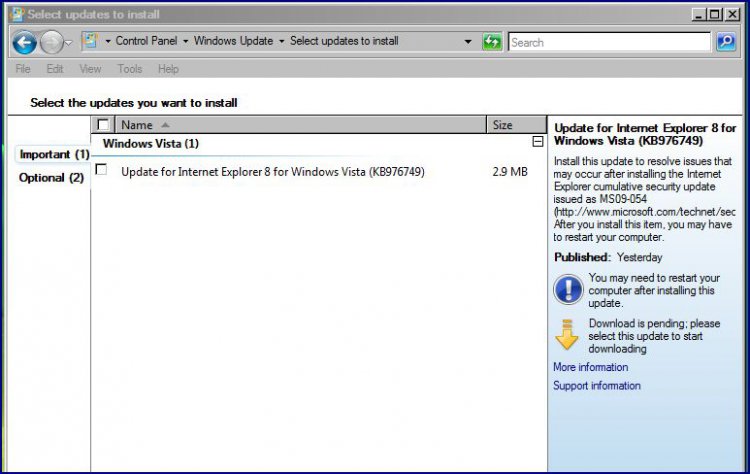Click the yellow download pending arrow icon
This screenshot has height=474, width=750.
[x=567, y=334]
